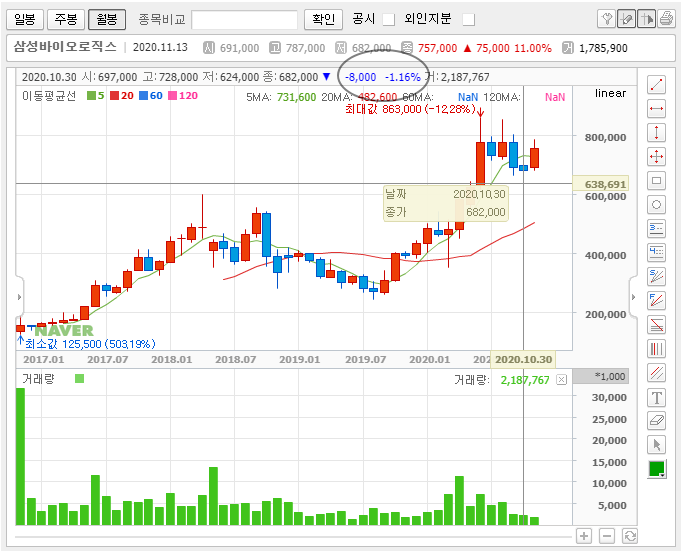Screen dimensions: 687x551
Task: Switch to the pointer arrow tool
Action: coord(656,445)
